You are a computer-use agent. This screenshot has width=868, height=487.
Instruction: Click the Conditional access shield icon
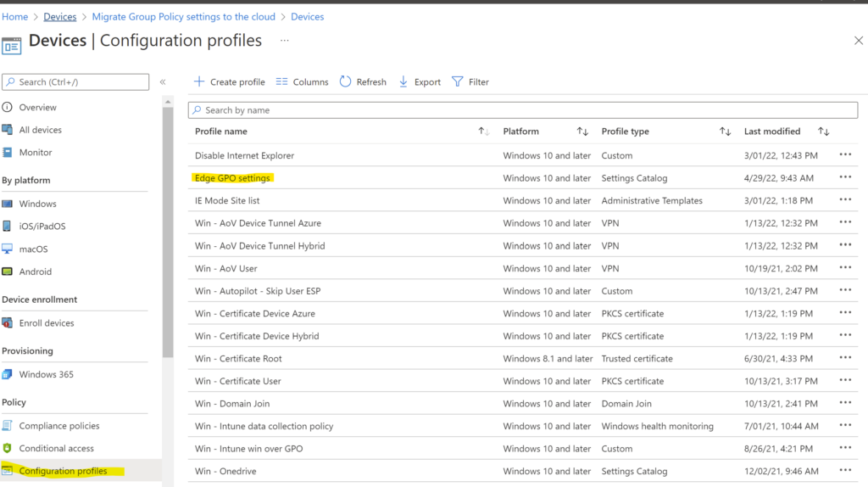[x=7, y=448]
